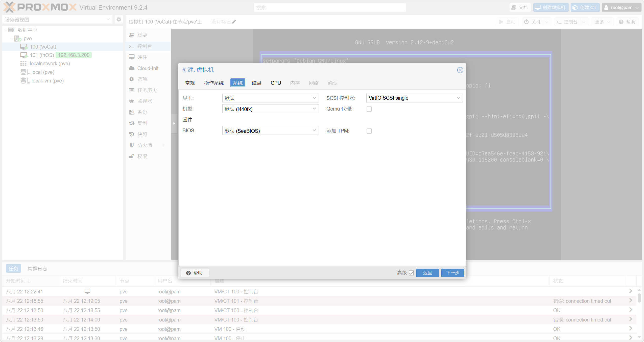Select VM 101 (fnOS) monitor icon

click(x=24, y=55)
